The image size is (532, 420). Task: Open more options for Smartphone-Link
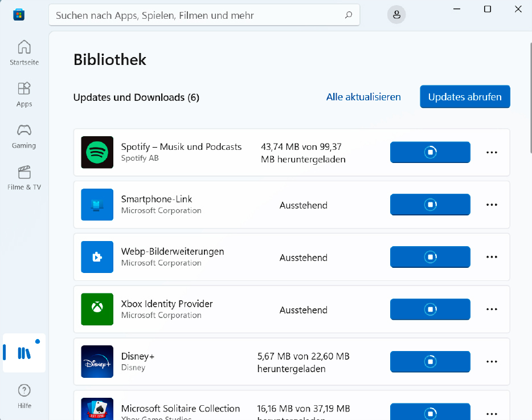pos(492,205)
